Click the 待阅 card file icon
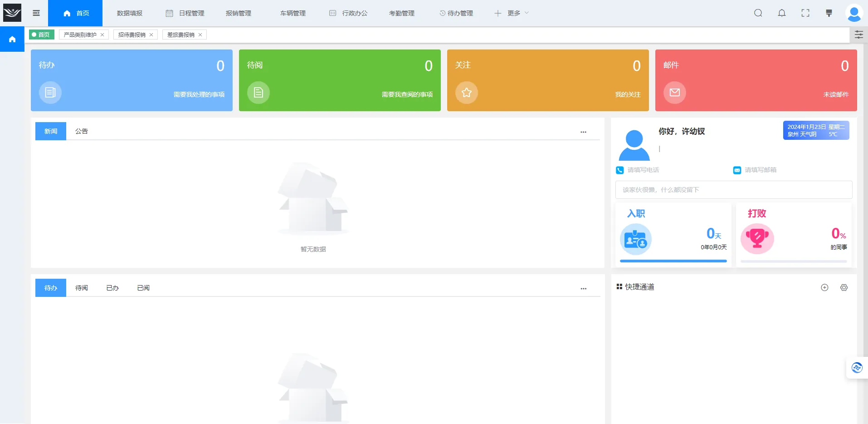This screenshot has width=868, height=424. point(258,93)
